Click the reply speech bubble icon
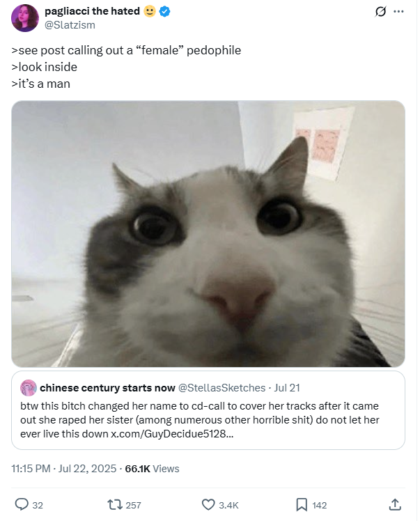Screen dimensions: 420x521 point(22,505)
